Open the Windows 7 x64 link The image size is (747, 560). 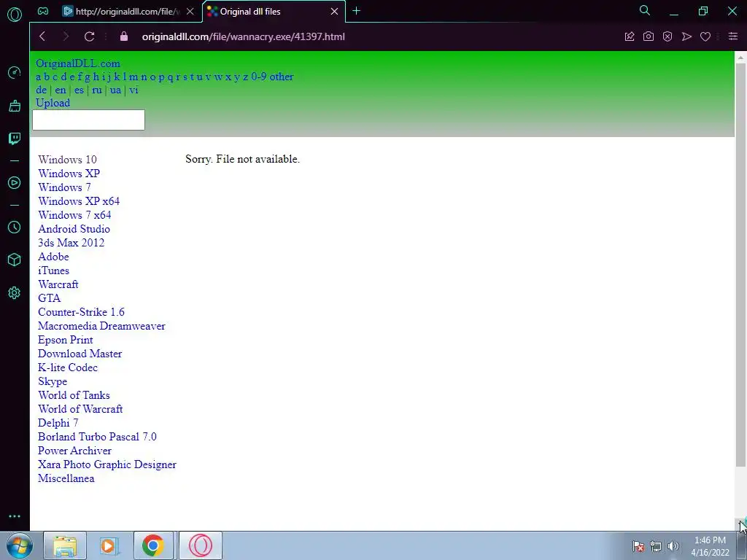click(x=75, y=215)
